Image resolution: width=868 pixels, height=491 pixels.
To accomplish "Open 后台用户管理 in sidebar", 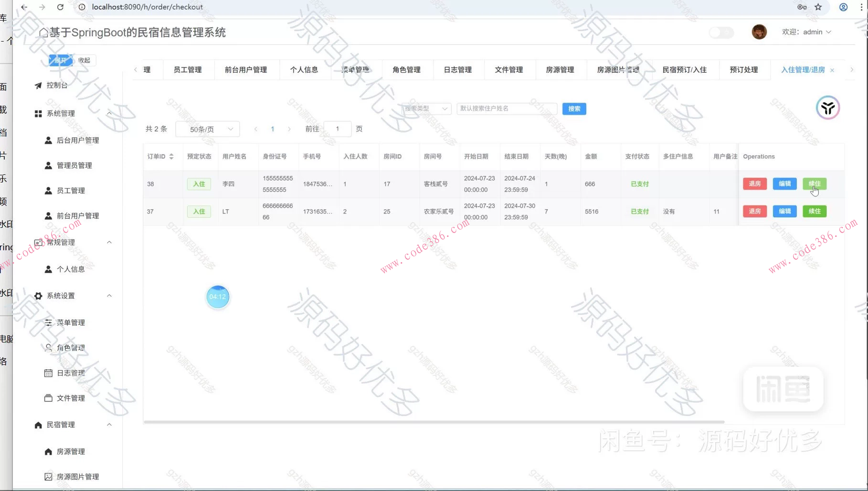I will [78, 140].
